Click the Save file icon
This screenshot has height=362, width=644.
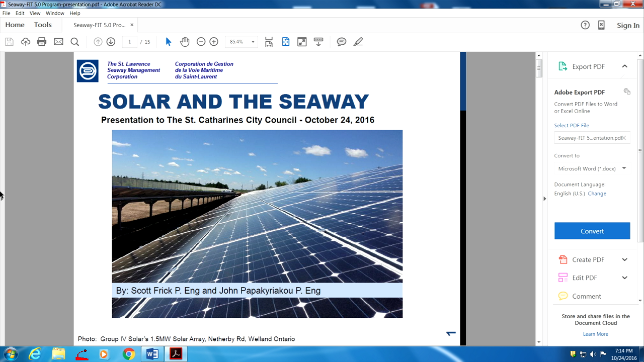(x=9, y=42)
